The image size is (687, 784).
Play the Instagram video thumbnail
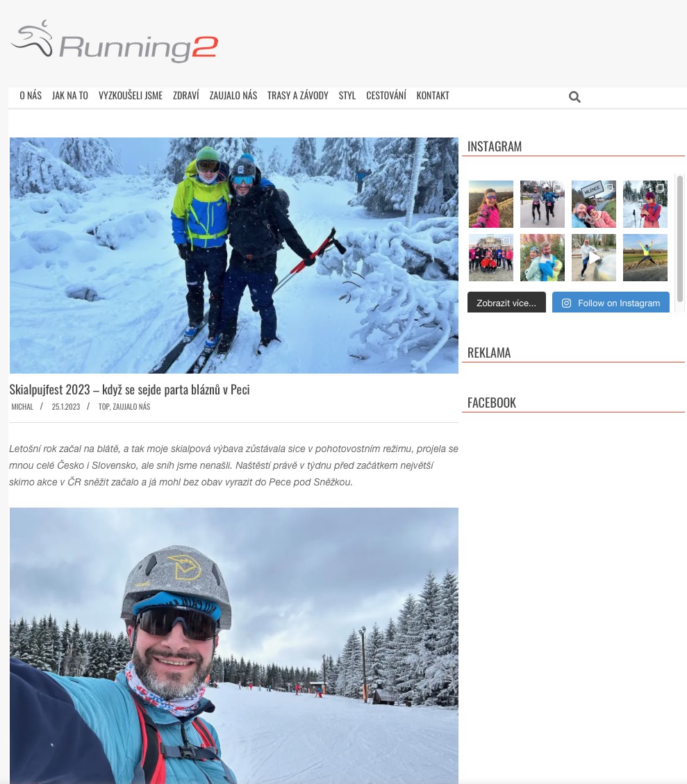tap(593, 258)
